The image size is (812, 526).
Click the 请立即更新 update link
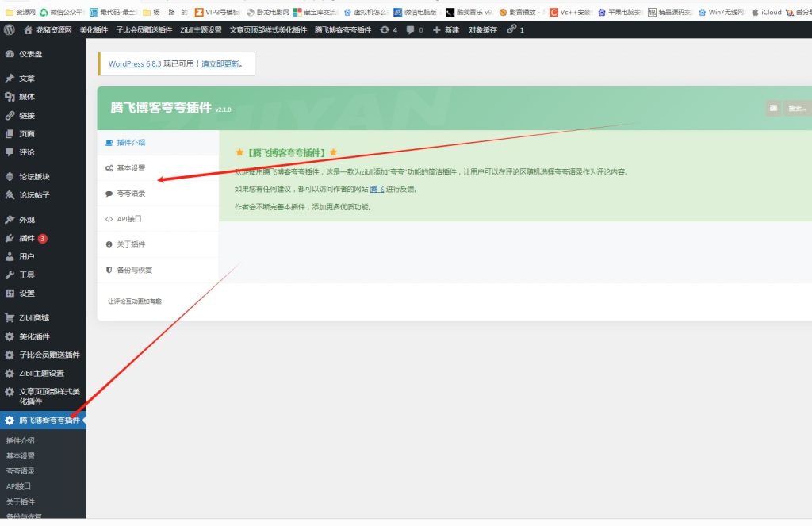220,63
